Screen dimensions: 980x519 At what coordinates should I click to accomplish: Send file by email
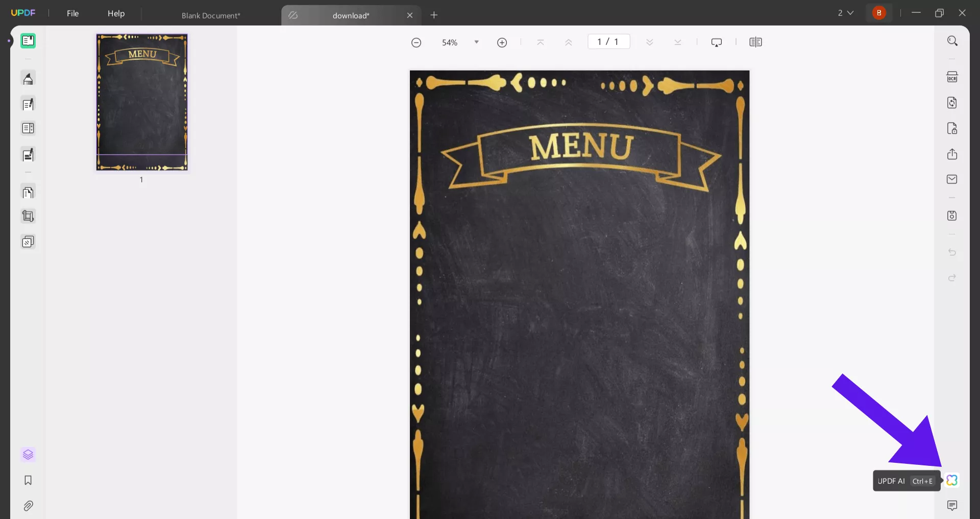tap(952, 179)
